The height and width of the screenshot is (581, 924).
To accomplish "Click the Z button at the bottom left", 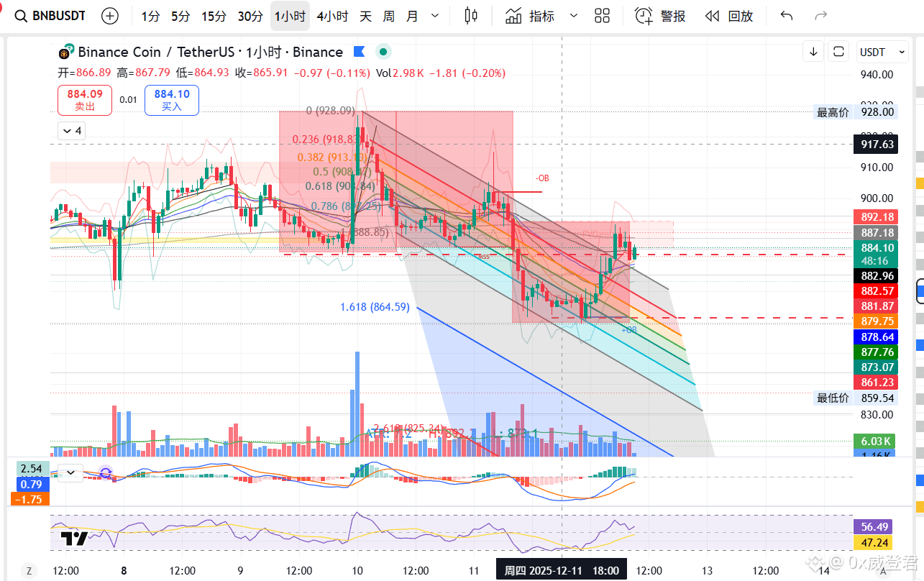I will pos(29,571).
